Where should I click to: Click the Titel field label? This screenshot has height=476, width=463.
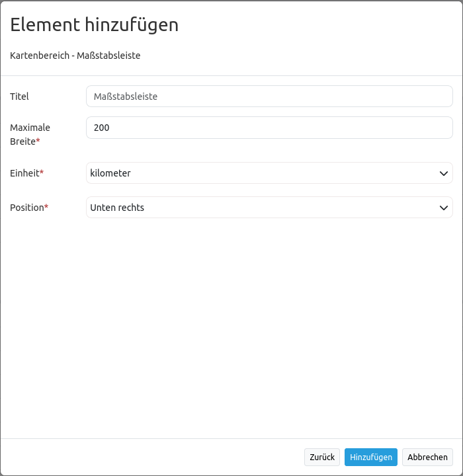click(x=19, y=97)
